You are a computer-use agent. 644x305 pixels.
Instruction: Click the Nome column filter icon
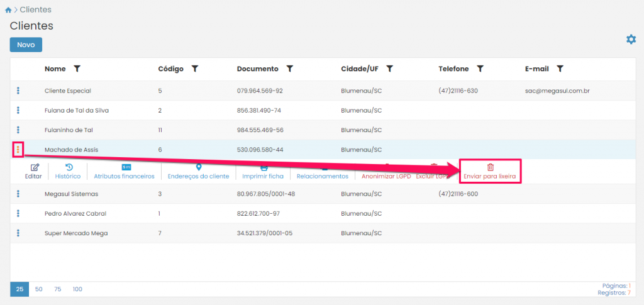(77, 69)
